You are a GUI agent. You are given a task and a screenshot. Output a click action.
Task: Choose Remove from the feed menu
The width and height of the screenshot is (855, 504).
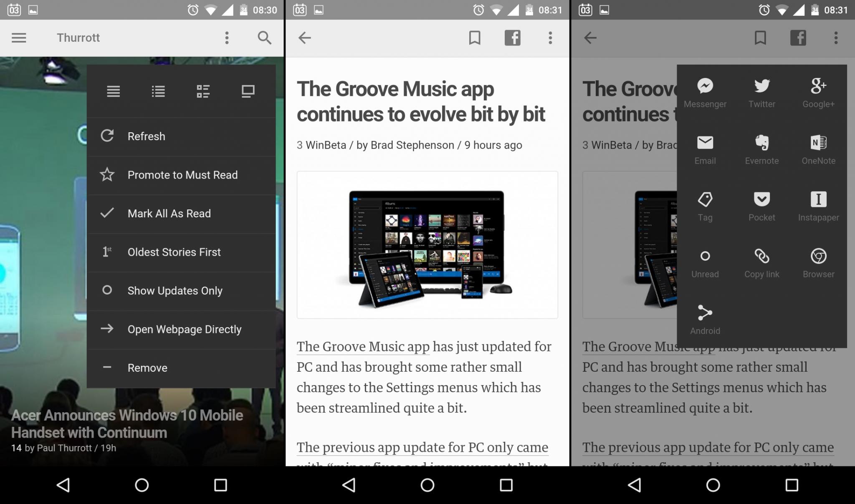[x=181, y=368]
